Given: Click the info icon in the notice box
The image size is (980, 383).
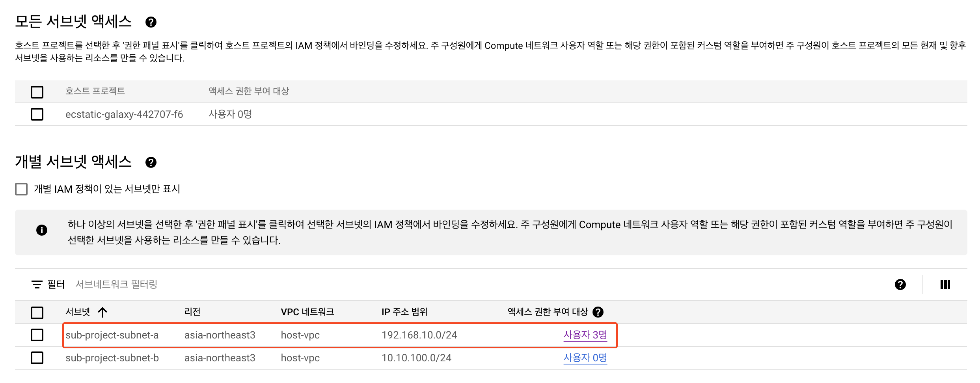Looking at the screenshot, I should click(42, 230).
